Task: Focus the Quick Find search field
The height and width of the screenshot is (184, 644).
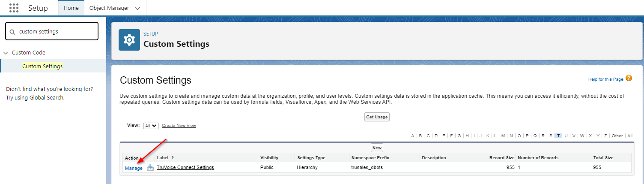Action: [52, 31]
